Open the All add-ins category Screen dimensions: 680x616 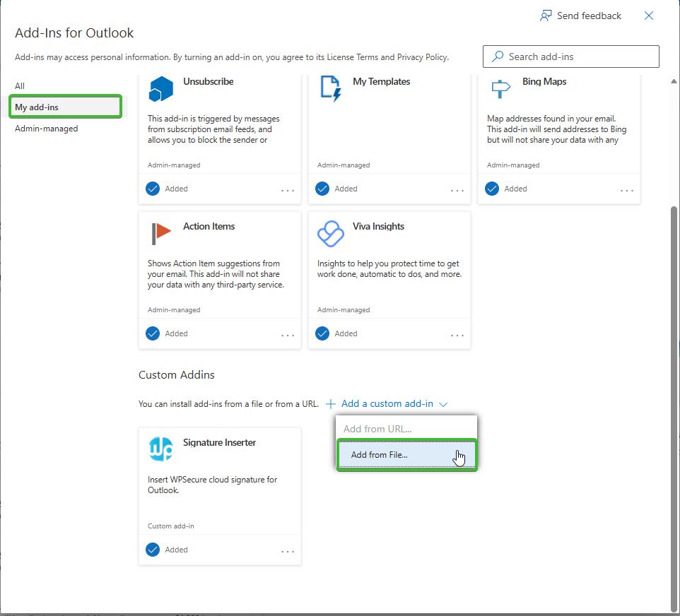20,86
